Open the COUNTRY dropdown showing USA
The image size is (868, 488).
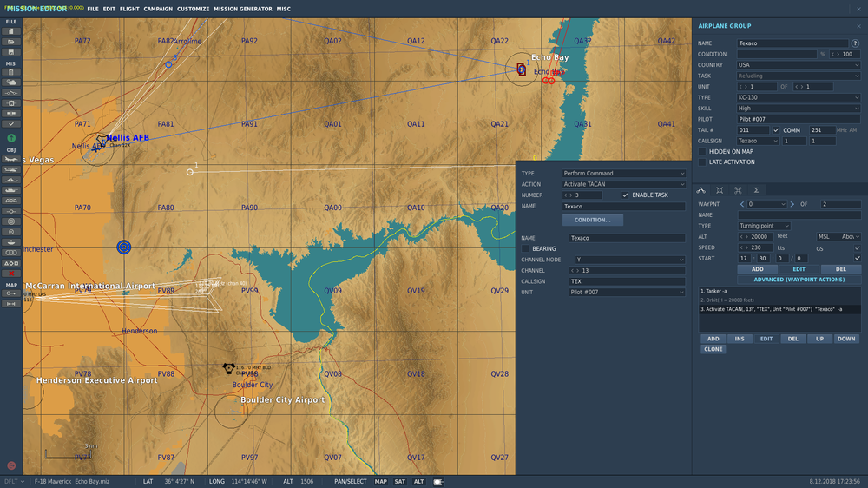(x=799, y=65)
